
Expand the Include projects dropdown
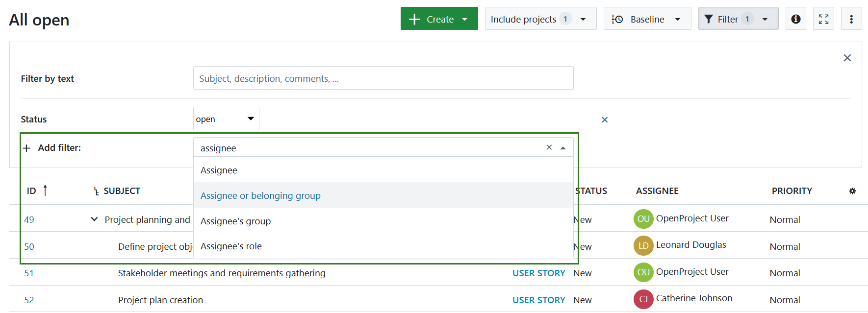[x=540, y=19]
